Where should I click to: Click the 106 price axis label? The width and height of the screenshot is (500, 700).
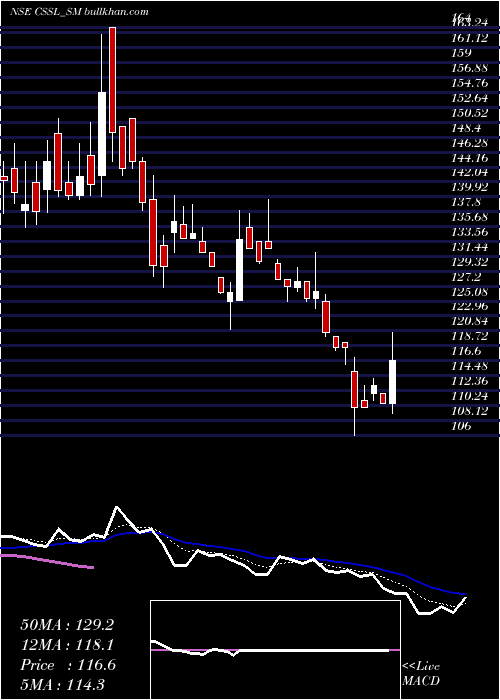click(462, 426)
